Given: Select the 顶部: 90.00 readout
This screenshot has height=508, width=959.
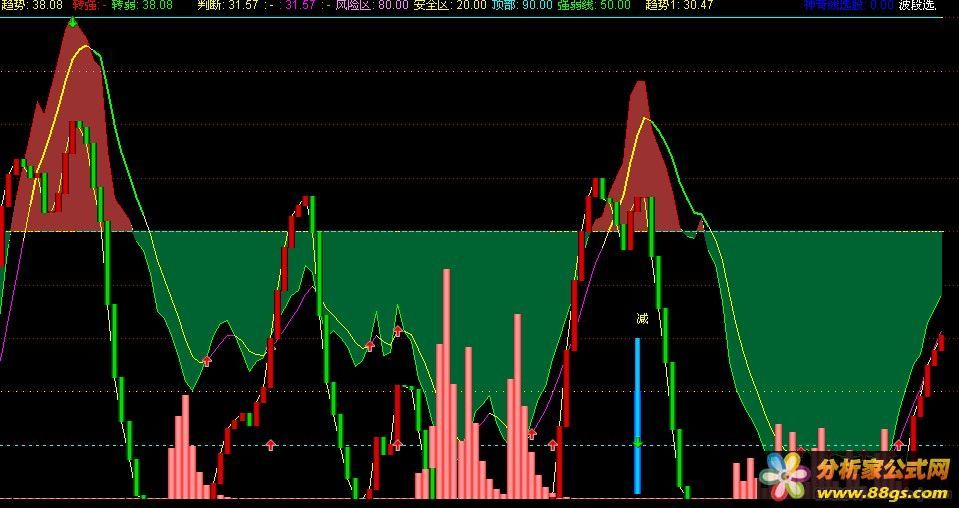Looking at the screenshot, I should [522, 6].
